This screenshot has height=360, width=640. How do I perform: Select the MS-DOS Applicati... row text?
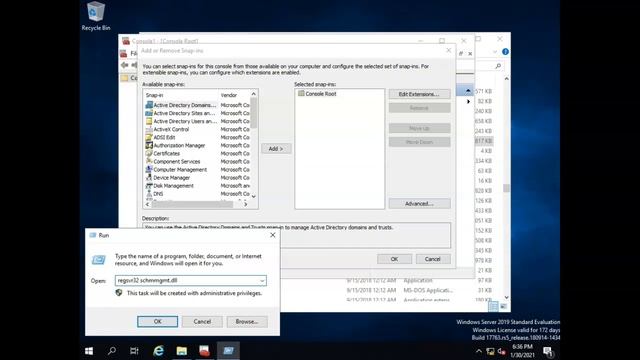pyautogui.click(x=428, y=290)
